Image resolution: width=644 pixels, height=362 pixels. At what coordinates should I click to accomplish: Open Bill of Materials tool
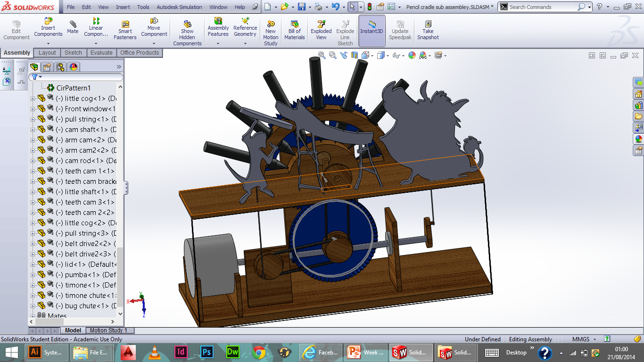(294, 24)
